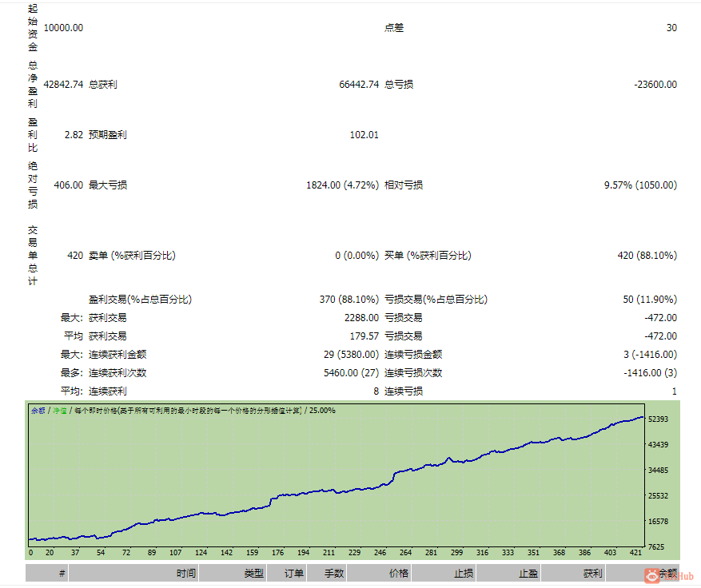Click the 相对亏损 label

[x=404, y=185]
